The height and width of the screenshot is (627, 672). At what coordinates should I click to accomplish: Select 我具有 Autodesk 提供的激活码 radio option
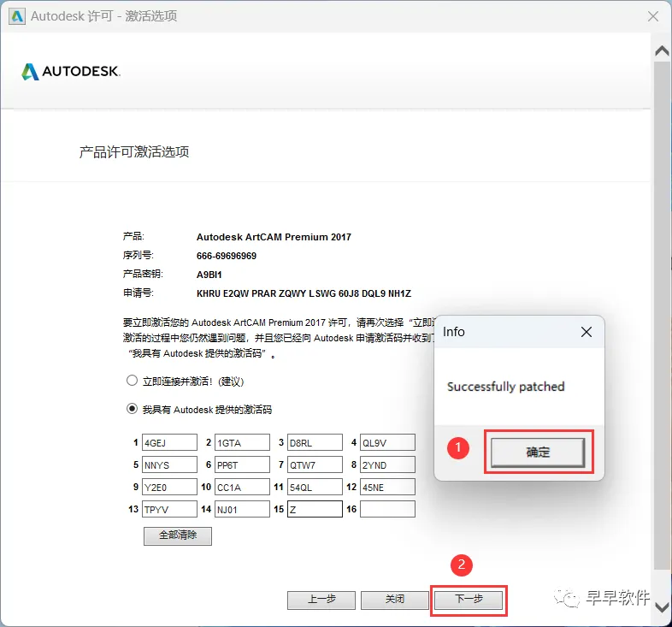pyautogui.click(x=132, y=409)
